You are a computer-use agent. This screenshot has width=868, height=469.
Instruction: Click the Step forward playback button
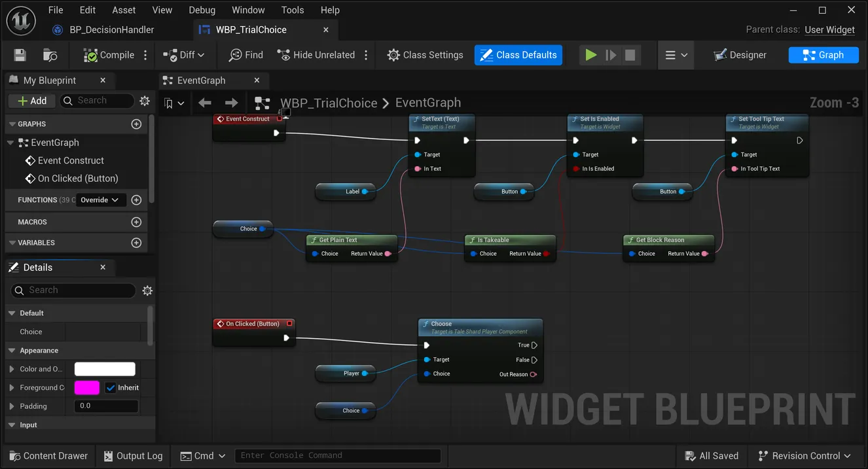point(611,55)
